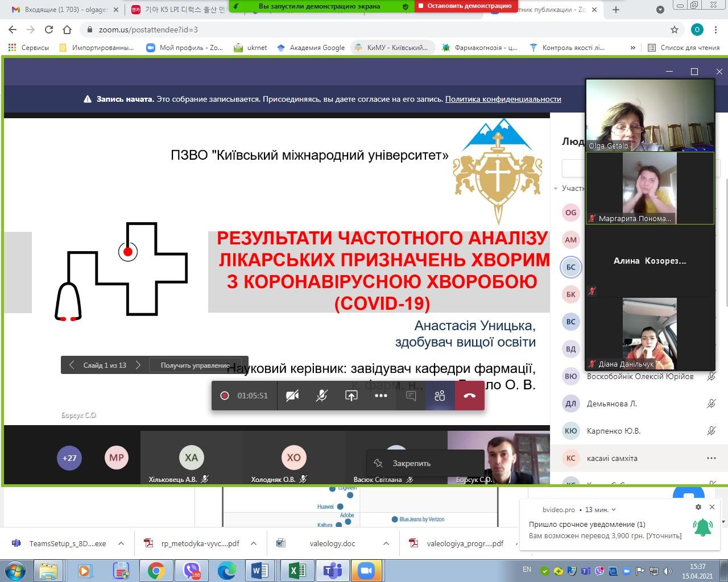The width and height of the screenshot is (728, 582).
Task: Click the mute icon beside Воскобойнік Олексій Юрійов
Action: pyautogui.click(x=712, y=376)
